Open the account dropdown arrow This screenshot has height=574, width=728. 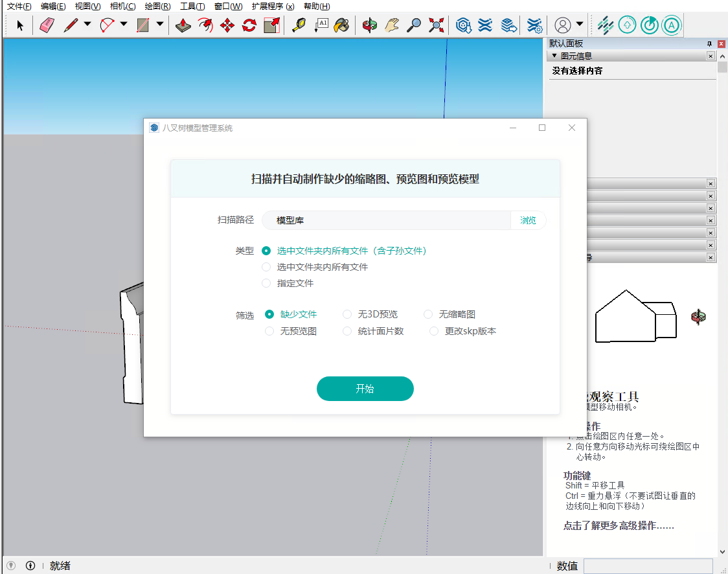coord(580,24)
